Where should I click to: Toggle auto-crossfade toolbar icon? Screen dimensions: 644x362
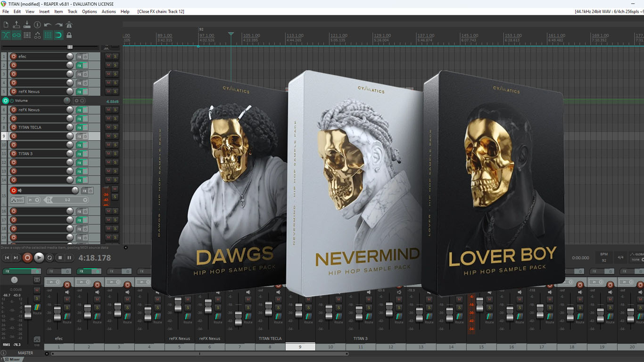6,35
